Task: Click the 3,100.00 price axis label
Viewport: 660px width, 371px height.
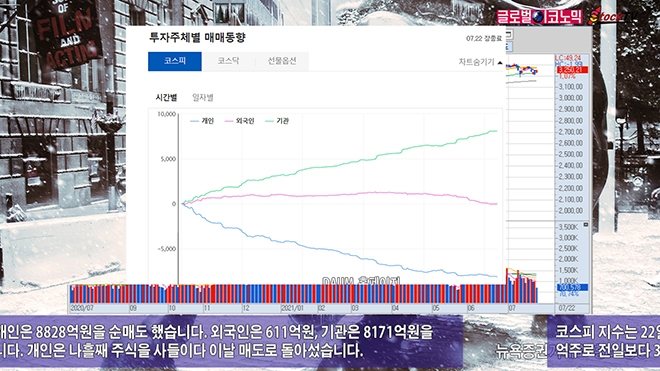Action: coord(571,87)
